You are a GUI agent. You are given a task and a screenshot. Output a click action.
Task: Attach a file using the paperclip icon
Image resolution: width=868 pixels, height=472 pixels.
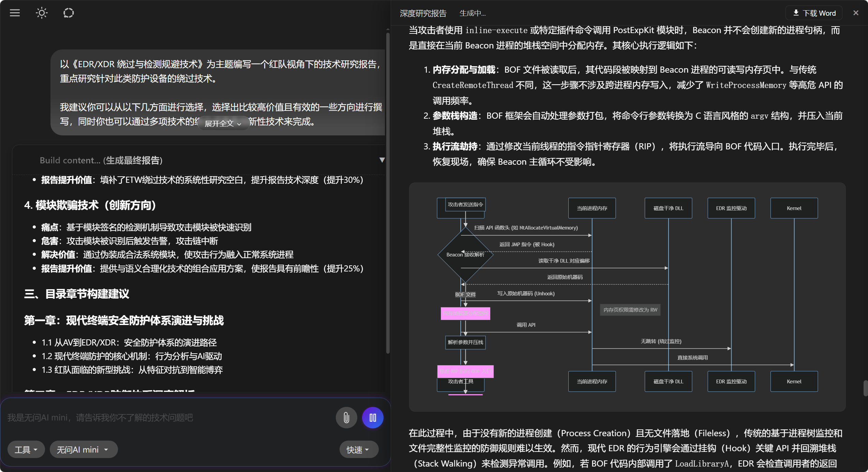346,417
